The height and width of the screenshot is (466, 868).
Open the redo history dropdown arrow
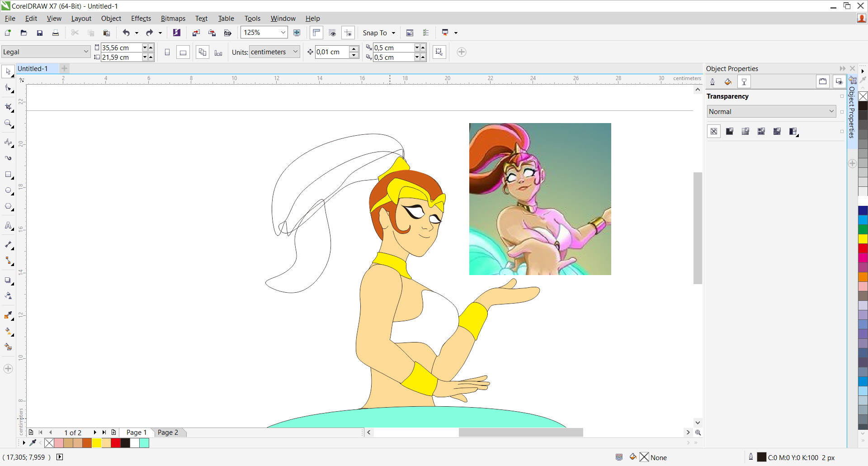160,33
